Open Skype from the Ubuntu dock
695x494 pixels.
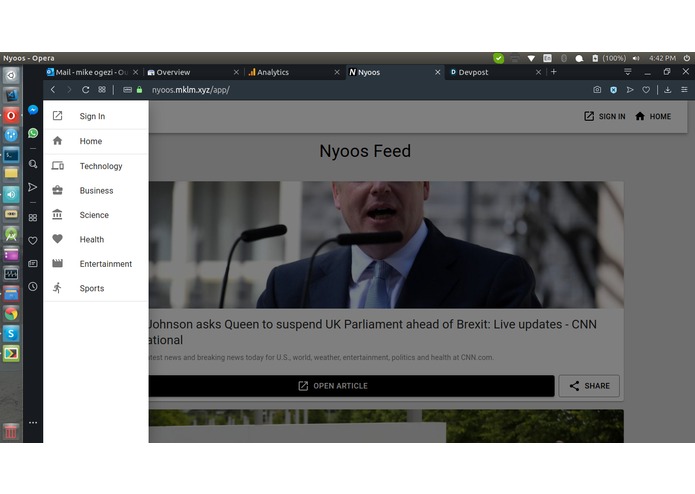click(11, 334)
